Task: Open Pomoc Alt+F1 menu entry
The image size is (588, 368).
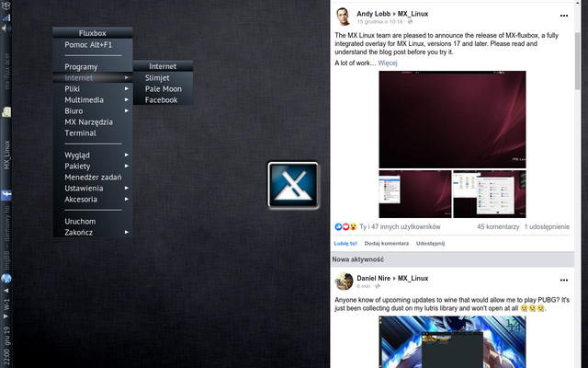Action: [x=93, y=45]
